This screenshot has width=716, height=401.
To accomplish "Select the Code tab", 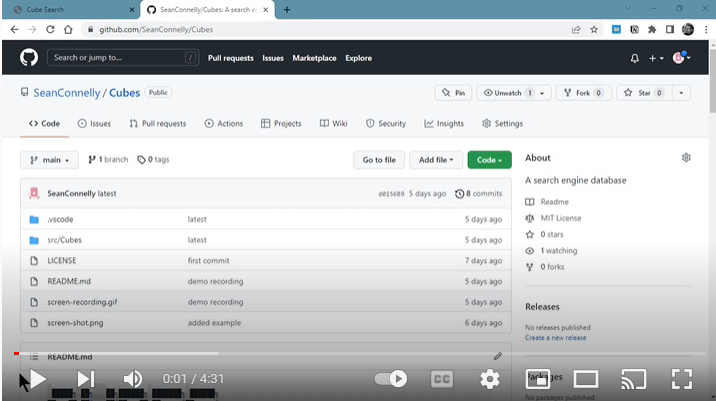I will pos(44,123).
